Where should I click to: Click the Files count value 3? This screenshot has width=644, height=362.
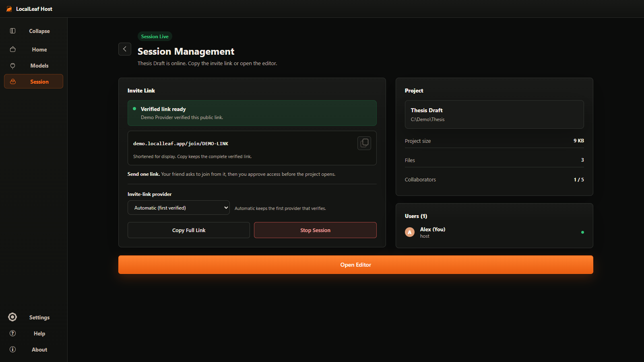(x=582, y=160)
